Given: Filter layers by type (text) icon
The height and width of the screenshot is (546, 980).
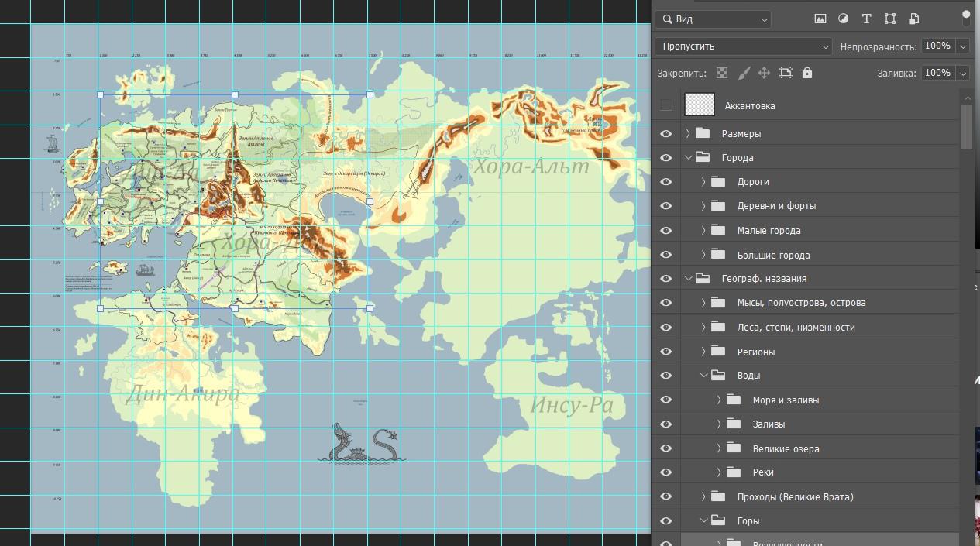Looking at the screenshot, I should [866, 19].
